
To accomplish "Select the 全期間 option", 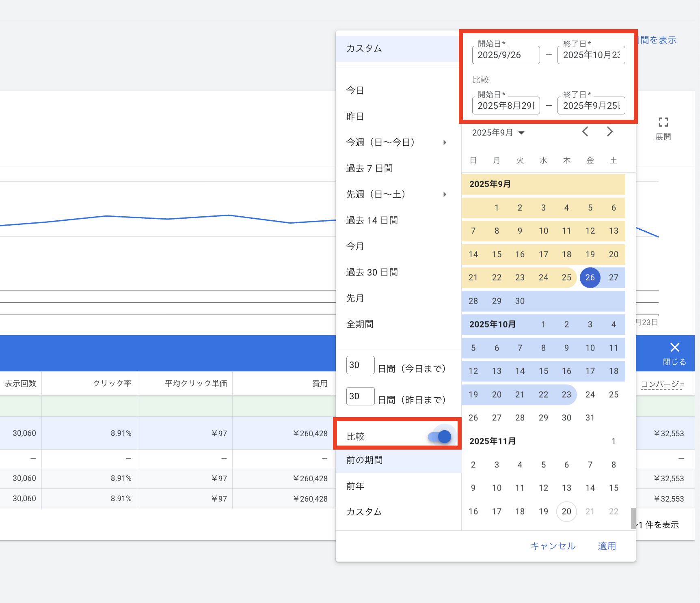I will [359, 324].
